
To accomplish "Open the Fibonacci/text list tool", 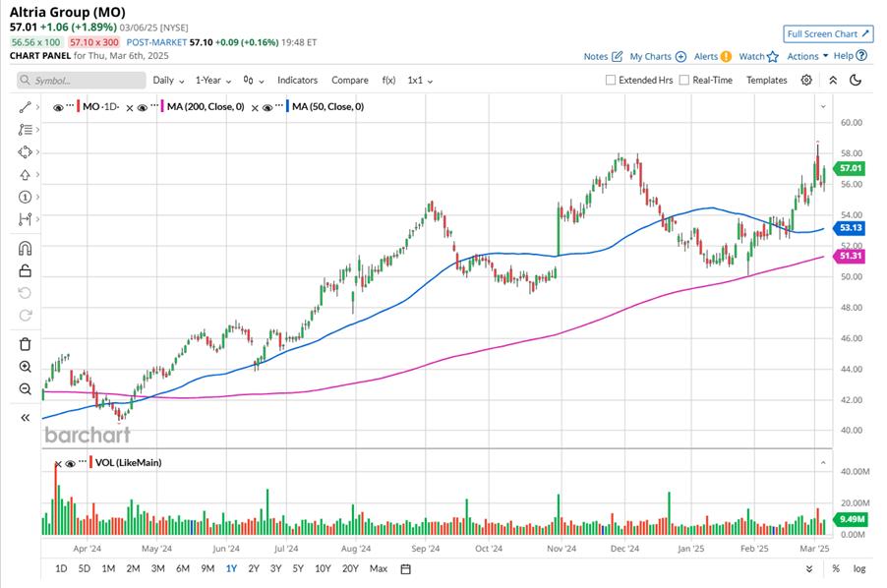I will click(x=25, y=130).
